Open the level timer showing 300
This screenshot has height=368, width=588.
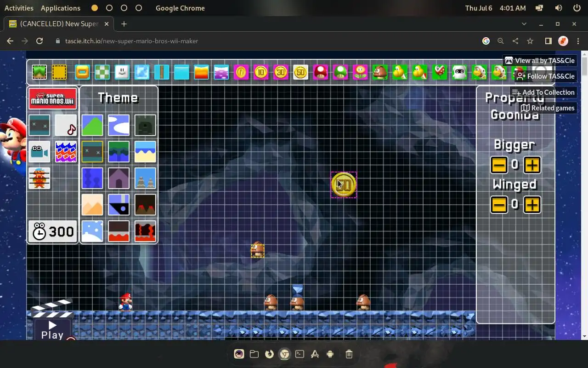53,231
